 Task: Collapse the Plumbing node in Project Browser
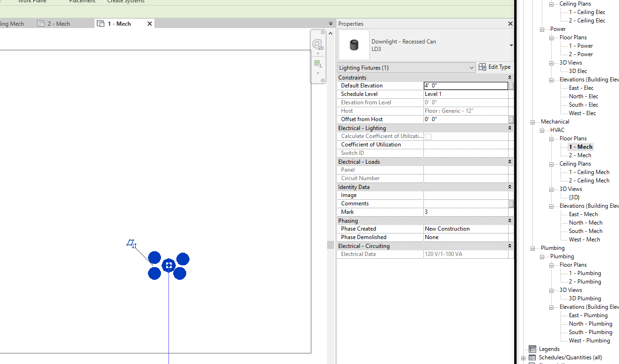point(532,248)
